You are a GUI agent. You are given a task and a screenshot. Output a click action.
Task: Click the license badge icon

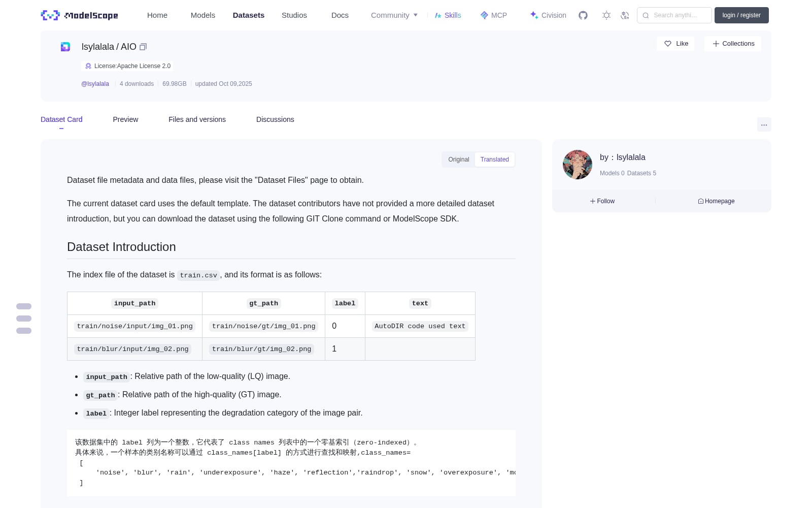(x=88, y=66)
